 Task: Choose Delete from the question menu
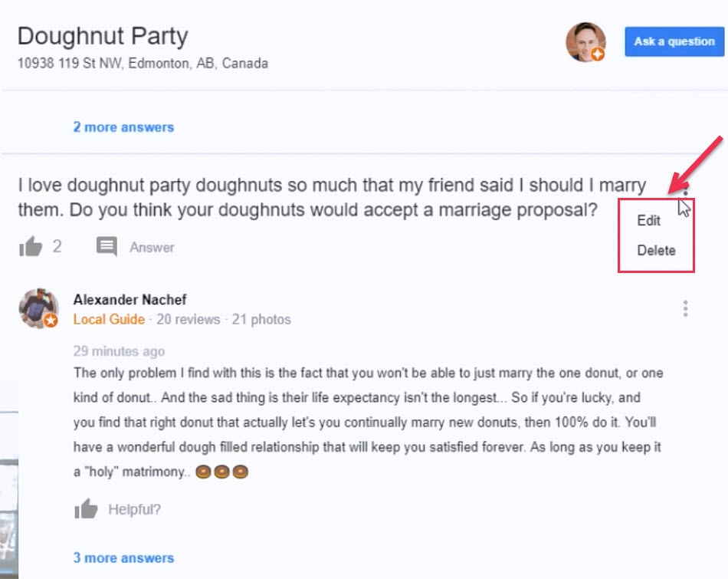coord(656,251)
